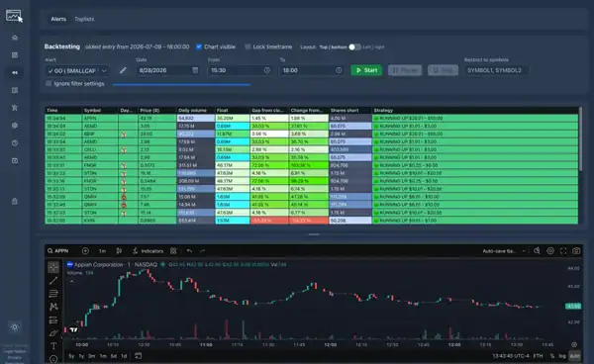
Task: Open chart Indicators menu
Action: pyautogui.click(x=148, y=251)
